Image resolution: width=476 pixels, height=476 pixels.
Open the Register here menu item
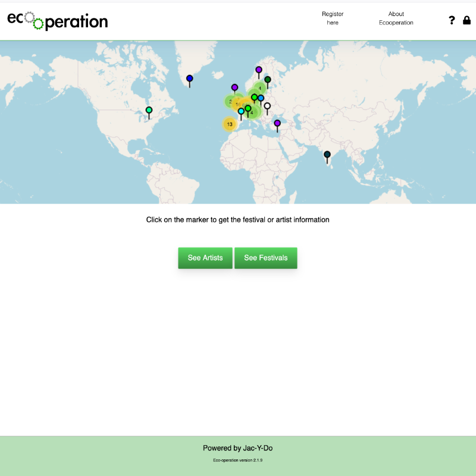tap(333, 18)
